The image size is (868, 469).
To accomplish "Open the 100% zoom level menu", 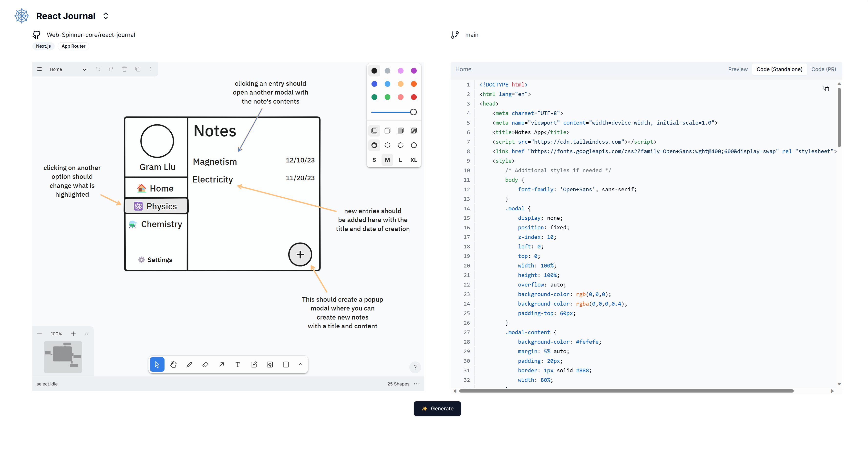I will coord(56,334).
